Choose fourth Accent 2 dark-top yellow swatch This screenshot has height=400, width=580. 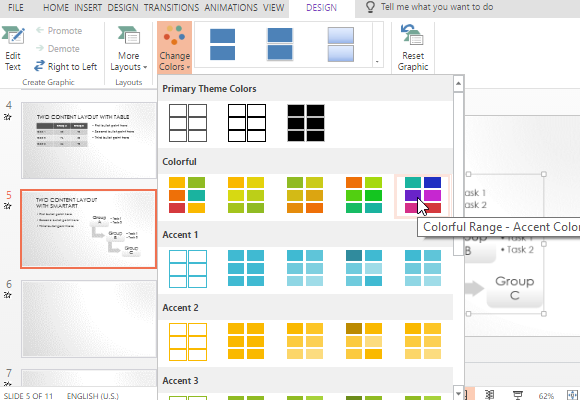pyautogui.click(x=364, y=341)
